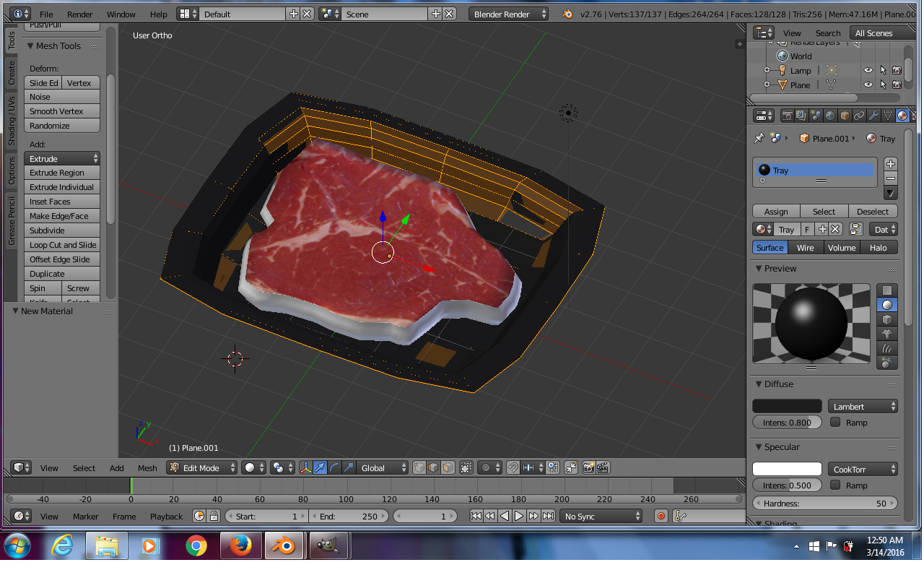
Task: Toggle Plane visibility eye in outliner
Action: (868, 85)
